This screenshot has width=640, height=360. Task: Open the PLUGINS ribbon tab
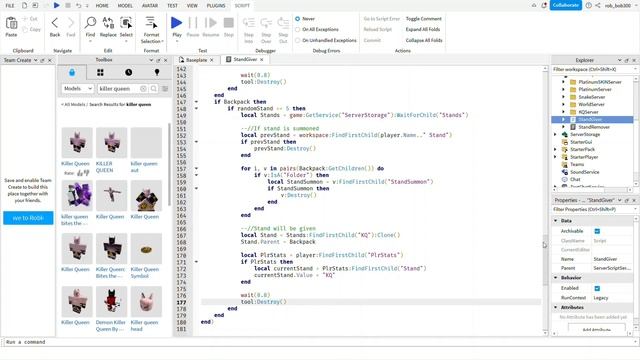[216, 6]
